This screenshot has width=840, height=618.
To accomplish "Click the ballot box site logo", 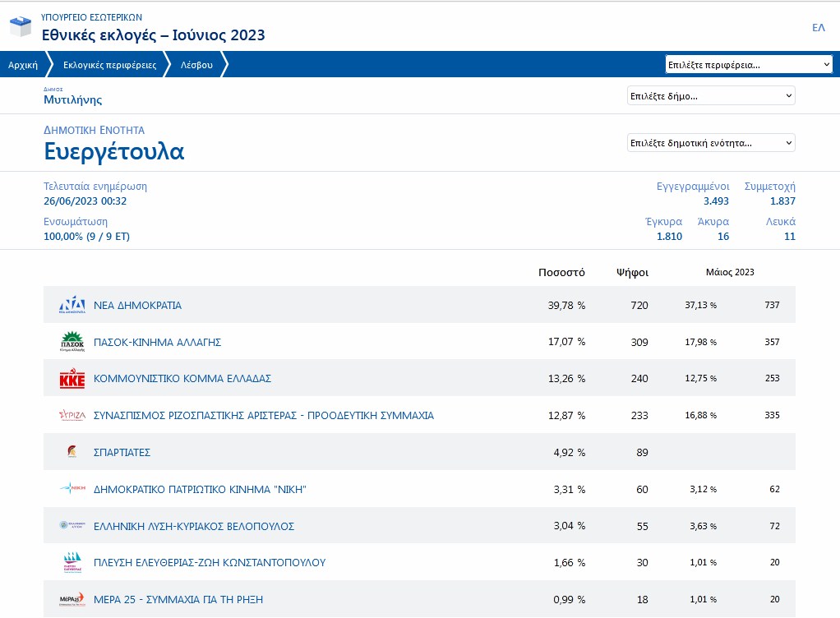I will (20, 27).
